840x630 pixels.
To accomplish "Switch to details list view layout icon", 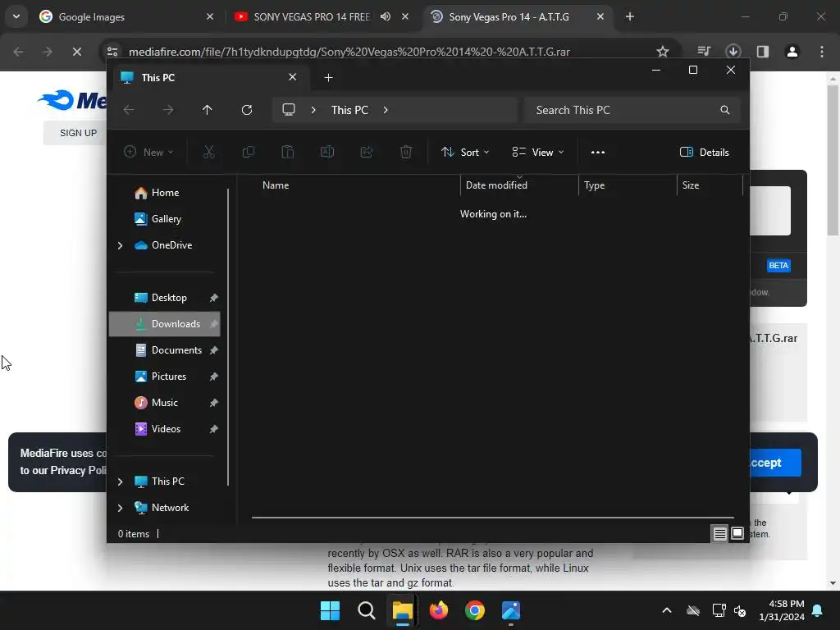I will click(719, 533).
